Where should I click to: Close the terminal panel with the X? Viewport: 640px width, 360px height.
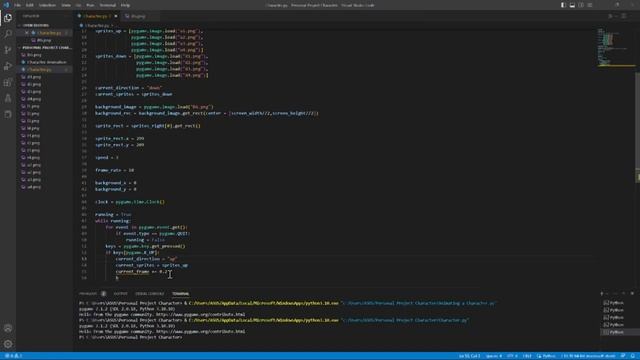(x=632, y=293)
